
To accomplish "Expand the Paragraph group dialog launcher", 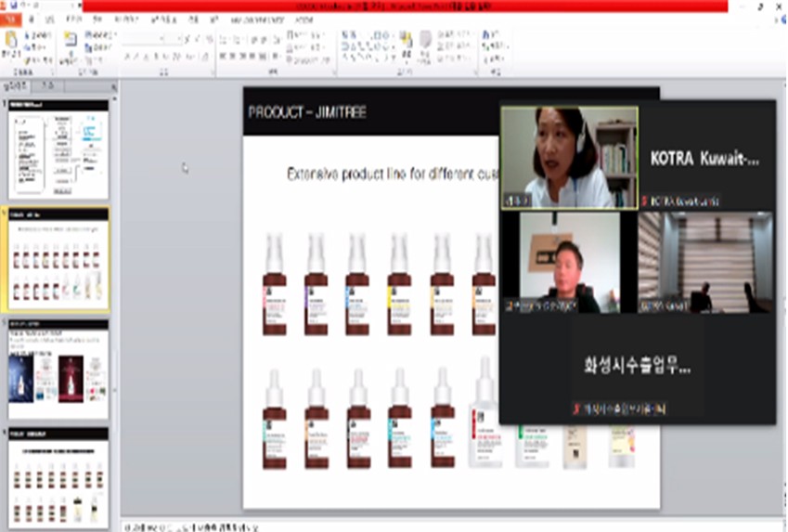I will [x=333, y=73].
